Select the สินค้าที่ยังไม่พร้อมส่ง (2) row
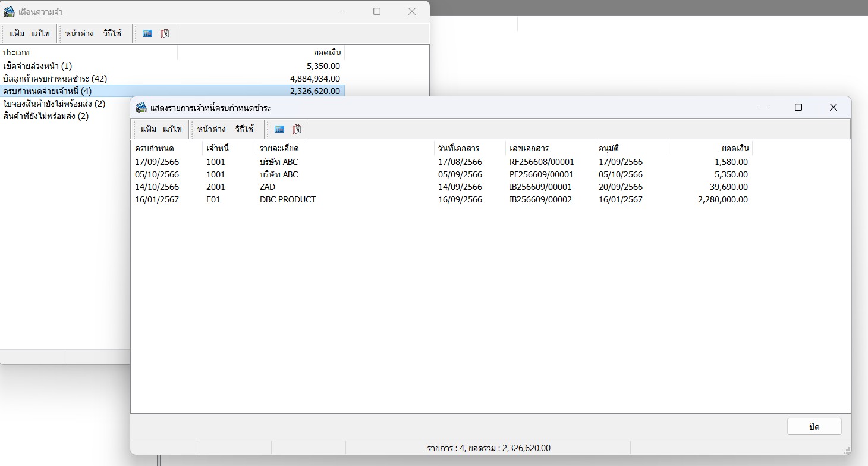Screen dimensions: 868x466 point(46,116)
